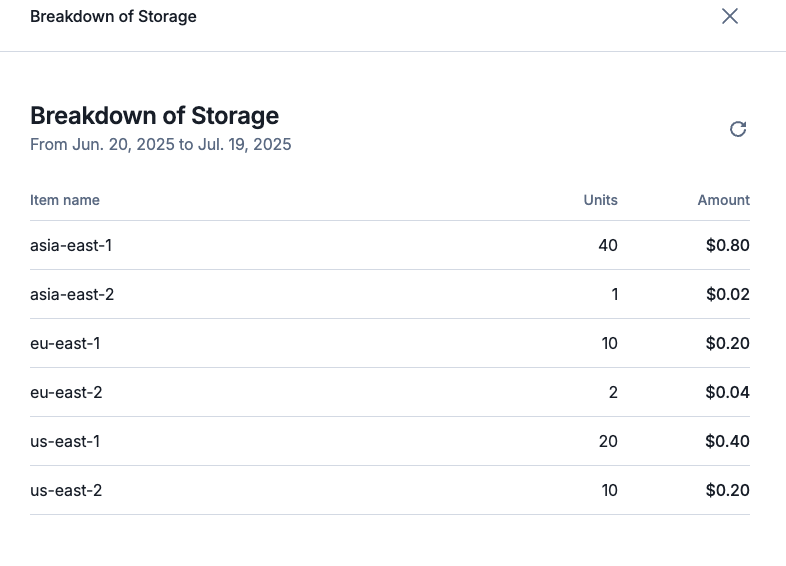The width and height of the screenshot is (786, 566).
Task: Select the us-east-2 item name
Action: 66,490
